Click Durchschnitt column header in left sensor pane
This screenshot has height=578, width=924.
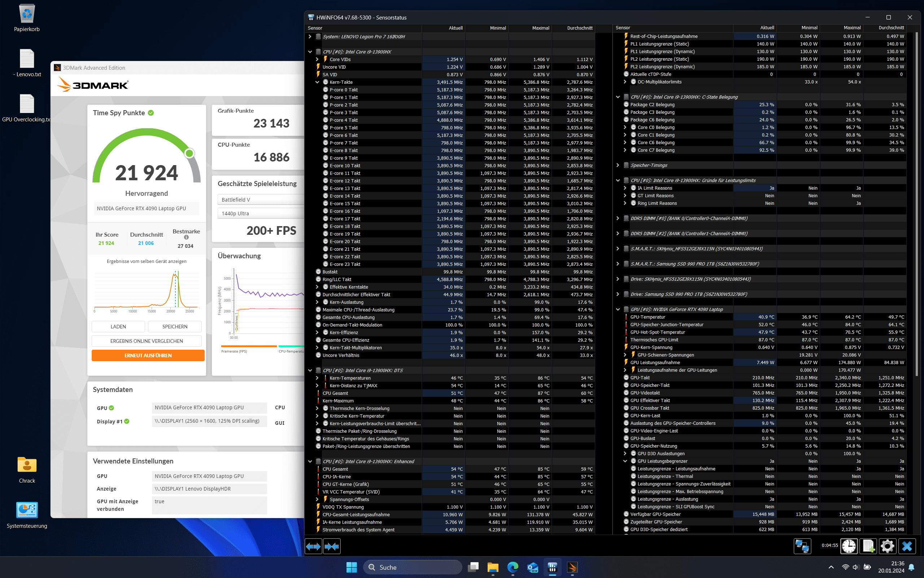574,28
